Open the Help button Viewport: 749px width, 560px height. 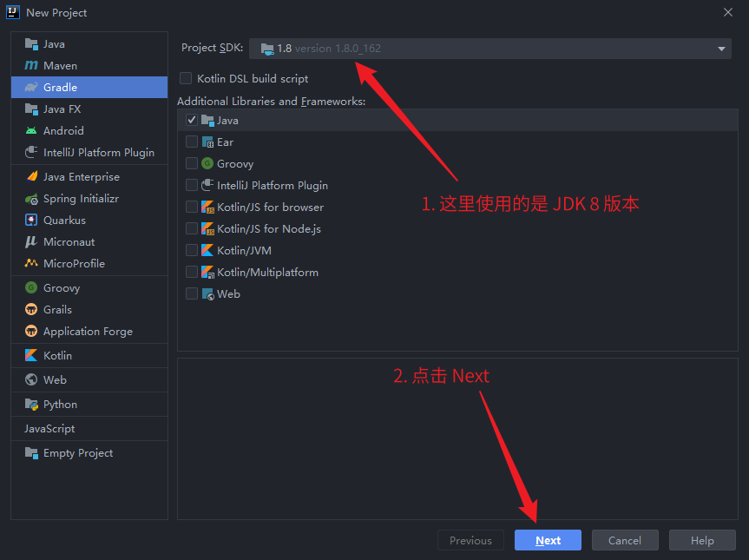701,540
